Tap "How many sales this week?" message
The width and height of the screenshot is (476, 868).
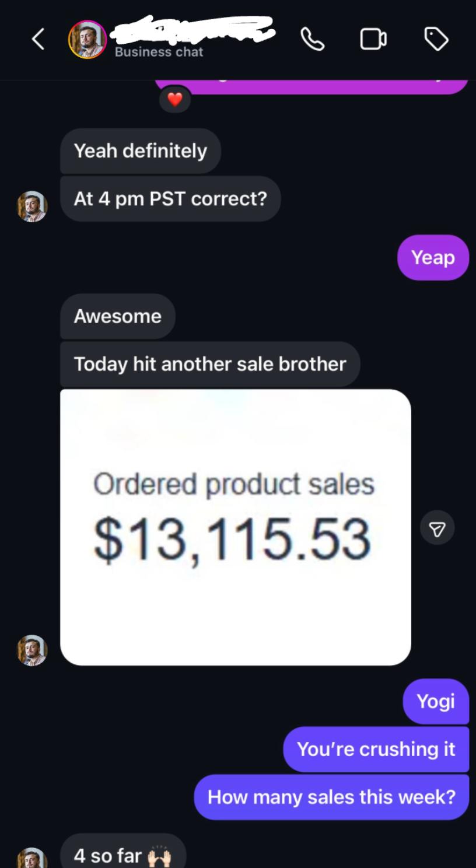pos(331,797)
